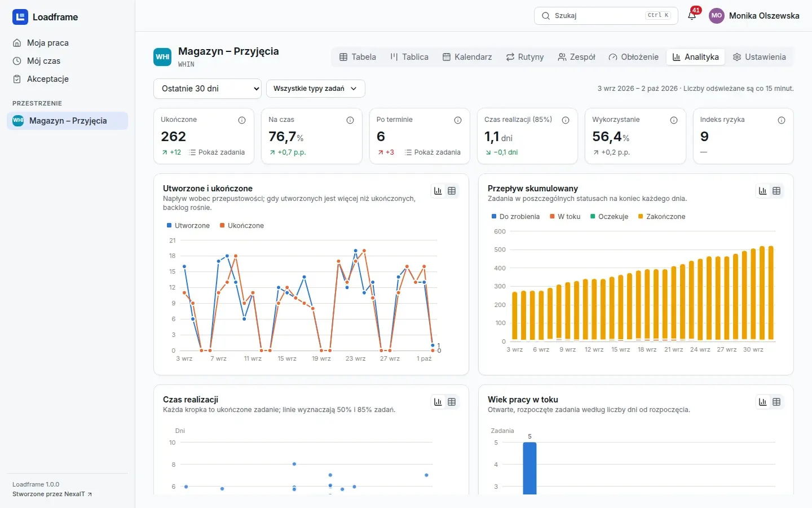
Task: Click the info icon on Na czas card
Action: point(350,120)
